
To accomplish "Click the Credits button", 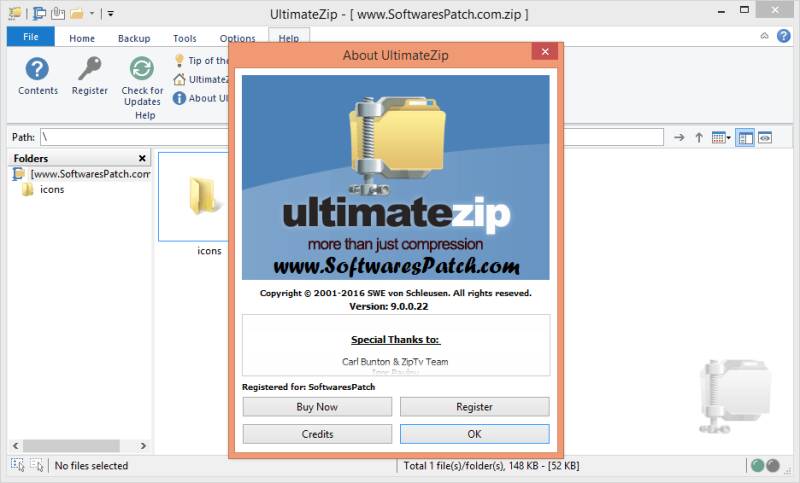I will 317,434.
